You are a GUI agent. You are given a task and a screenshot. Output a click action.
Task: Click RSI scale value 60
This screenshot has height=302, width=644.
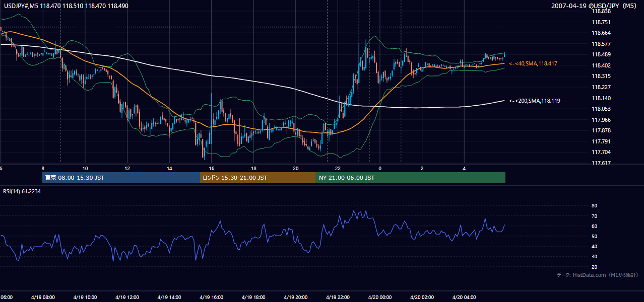595,226
